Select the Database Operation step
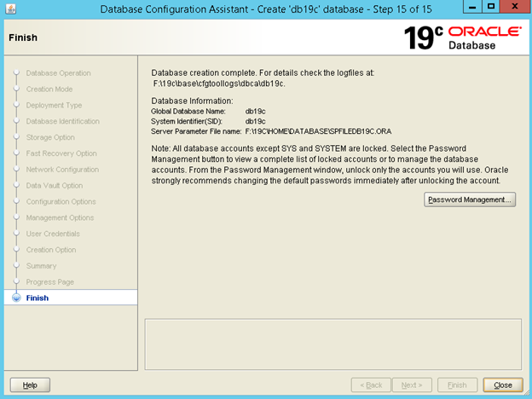This screenshot has height=399, width=532. coord(58,73)
